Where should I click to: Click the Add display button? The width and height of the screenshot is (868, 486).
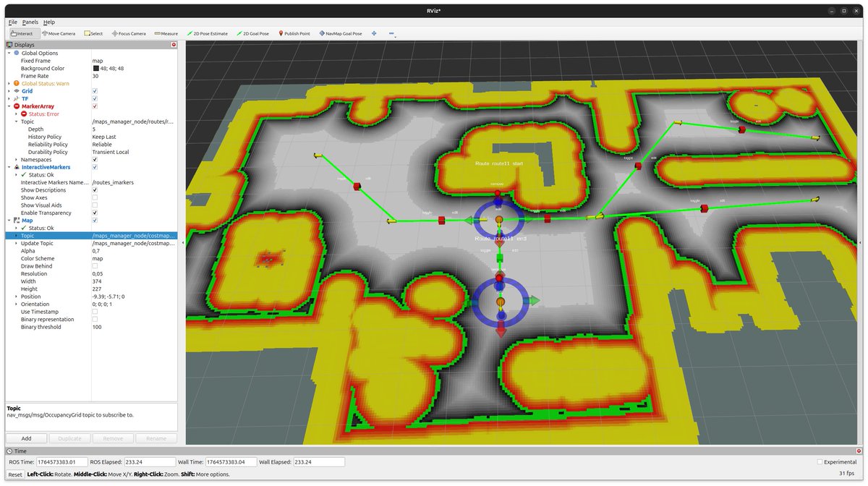tap(26, 438)
